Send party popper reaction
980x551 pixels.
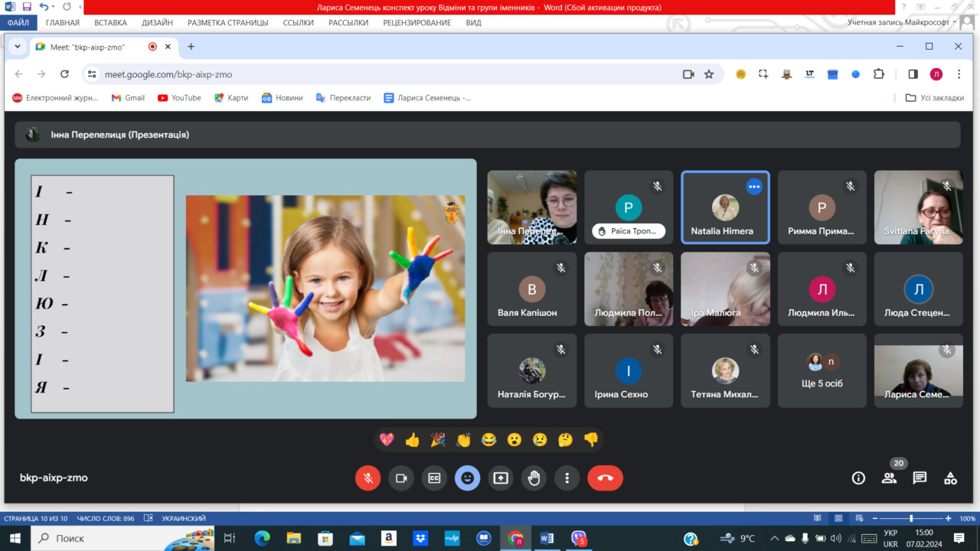[x=438, y=439]
